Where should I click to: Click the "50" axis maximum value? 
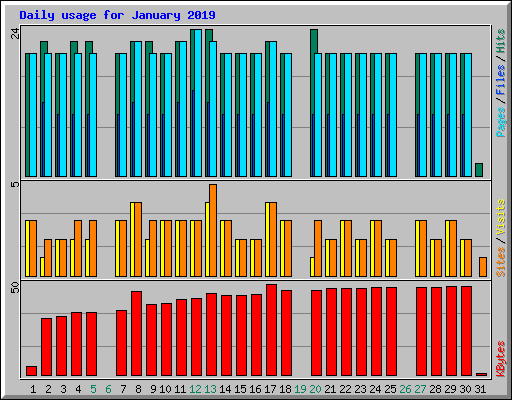pyautogui.click(x=15, y=288)
